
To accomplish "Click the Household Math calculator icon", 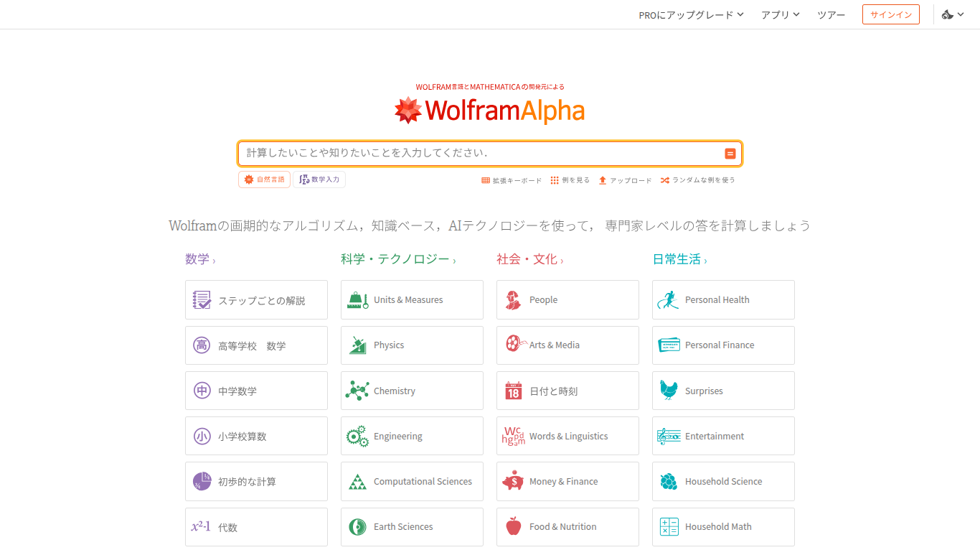I will [669, 527].
